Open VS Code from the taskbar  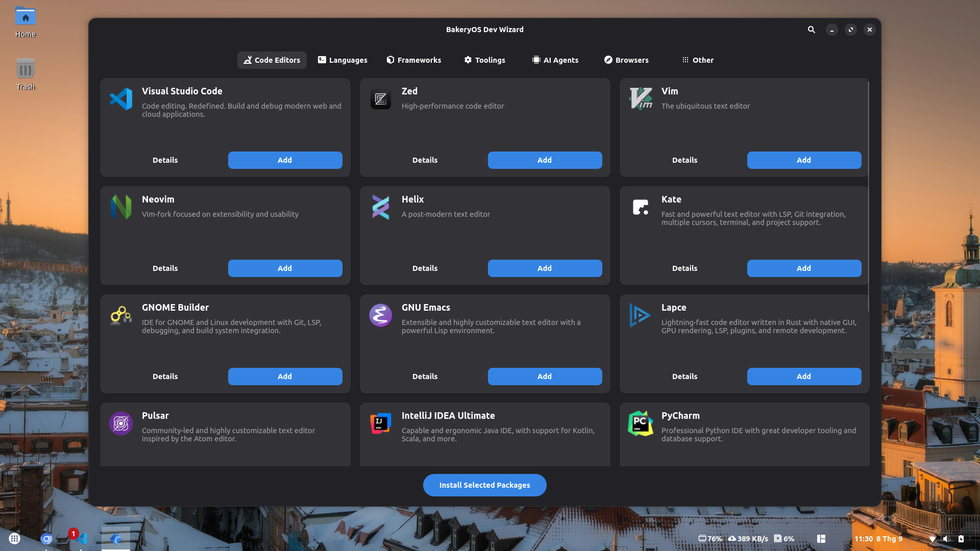point(81,538)
